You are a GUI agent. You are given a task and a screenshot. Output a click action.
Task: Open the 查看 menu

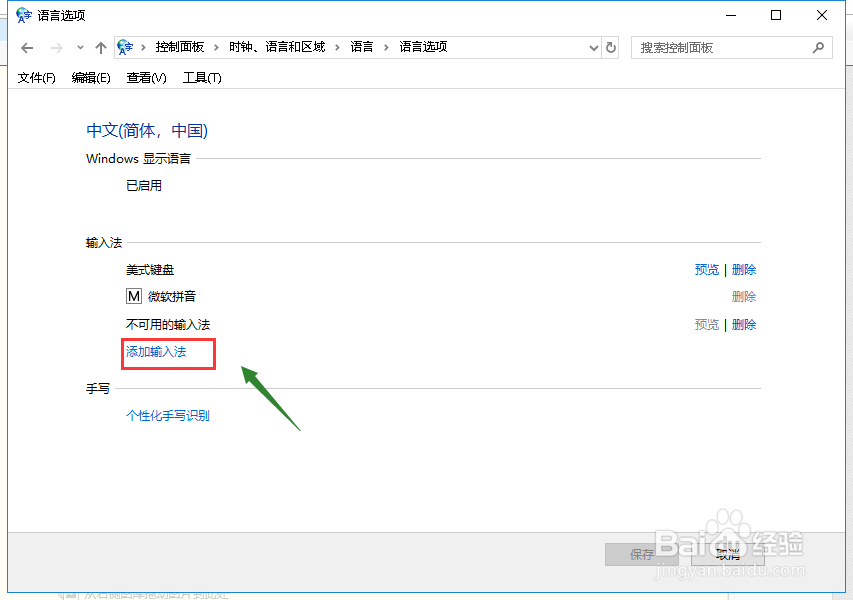146,77
